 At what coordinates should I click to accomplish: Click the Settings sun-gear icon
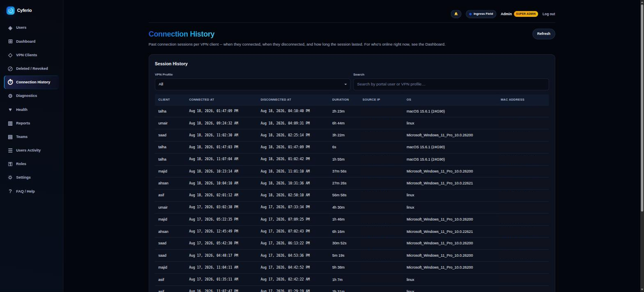[10, 177]
